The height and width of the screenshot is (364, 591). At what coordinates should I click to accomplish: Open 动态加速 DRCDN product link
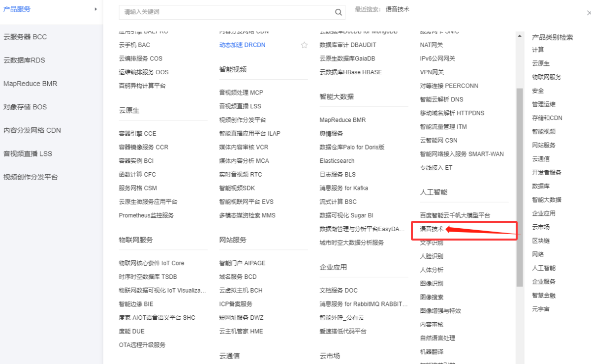point(242,45)
